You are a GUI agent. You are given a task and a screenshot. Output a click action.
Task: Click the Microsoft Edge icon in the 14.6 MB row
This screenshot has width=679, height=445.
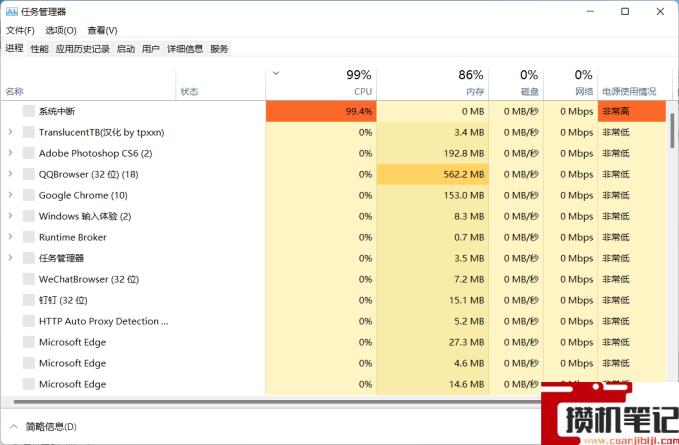[x=29, y=384]
